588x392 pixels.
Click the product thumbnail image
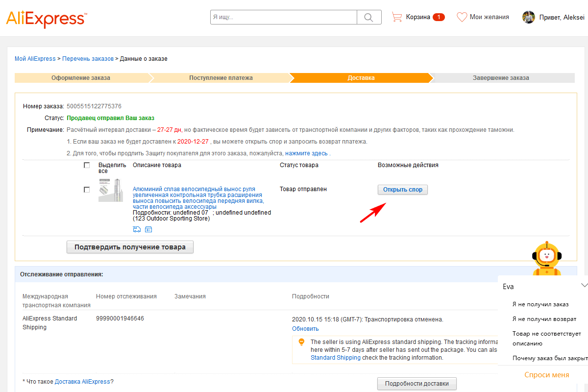click(111, 191)
